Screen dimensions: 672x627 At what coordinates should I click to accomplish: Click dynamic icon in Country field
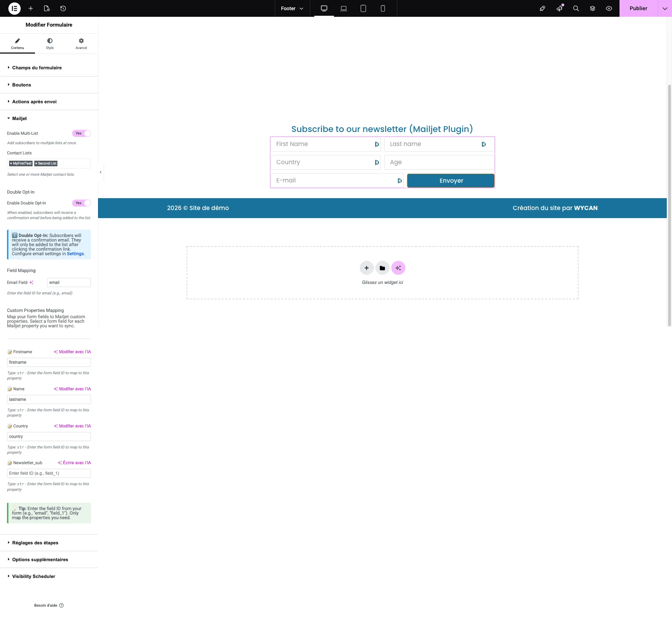377,162
